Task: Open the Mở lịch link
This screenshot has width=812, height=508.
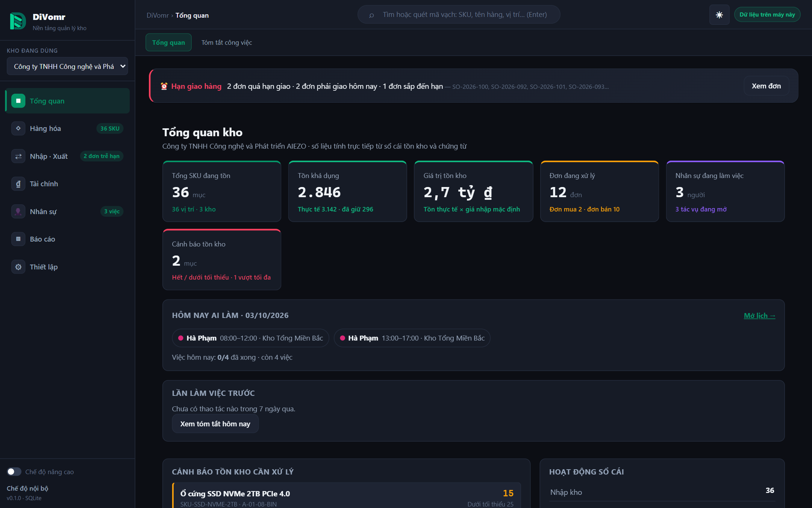Action: (x=759, y=315)
